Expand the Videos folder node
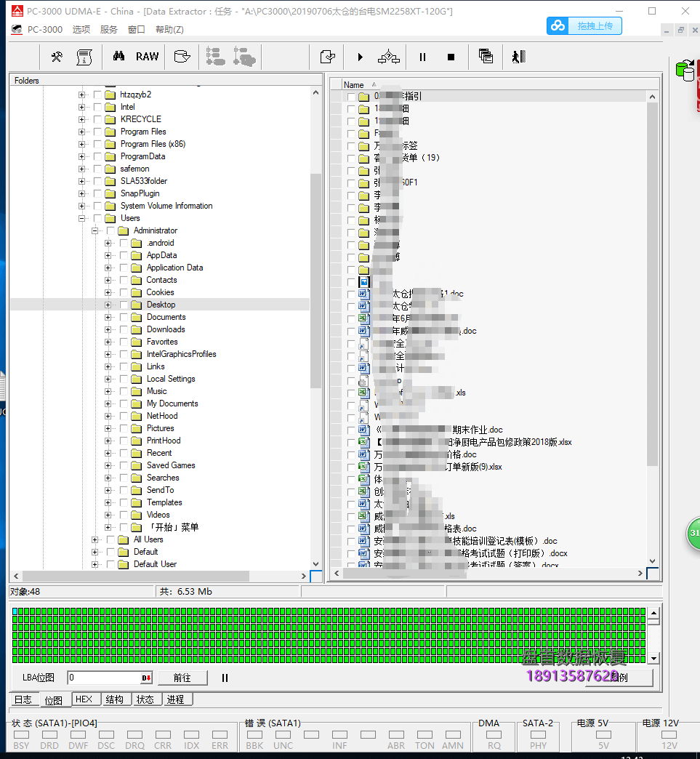Viewport: 700px width, 759px height. click(x=108, y=515)
